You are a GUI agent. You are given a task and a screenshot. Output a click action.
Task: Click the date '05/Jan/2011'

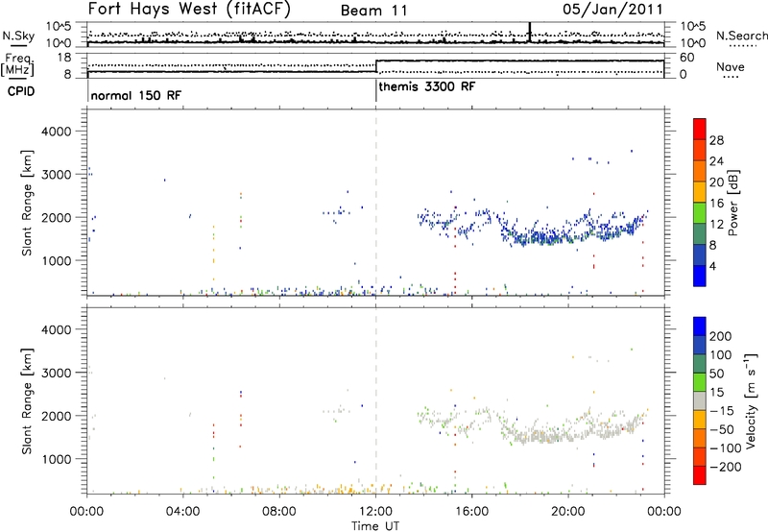tap(612, 10)
